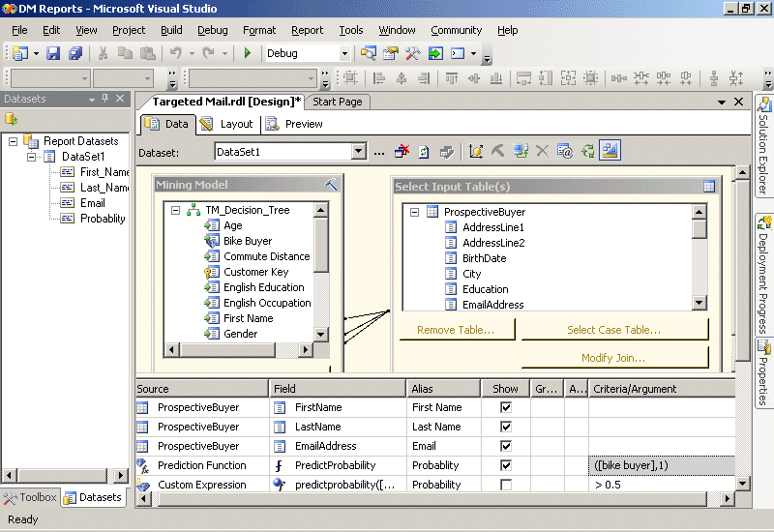Click the Save toolbar icon
Viewport: 774px width, 532px height.
(x=53, y=53)
